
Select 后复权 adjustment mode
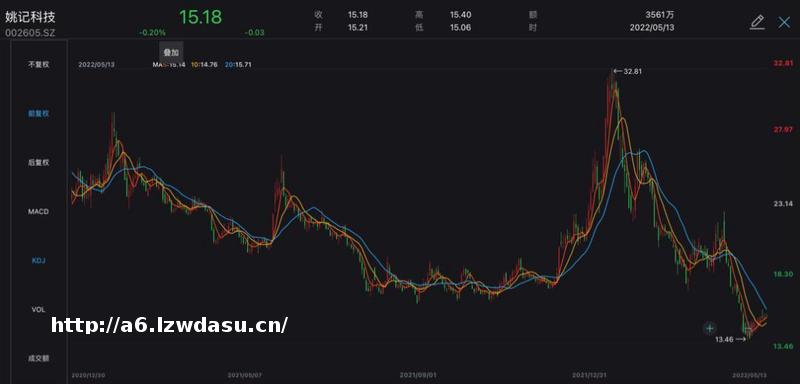[39, 163]
